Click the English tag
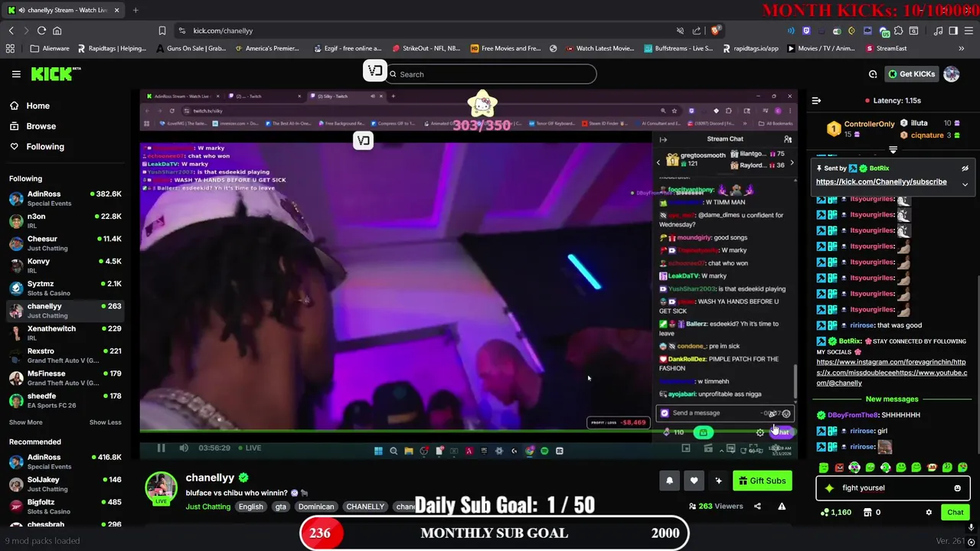980x551 pixels. (250, 507)
